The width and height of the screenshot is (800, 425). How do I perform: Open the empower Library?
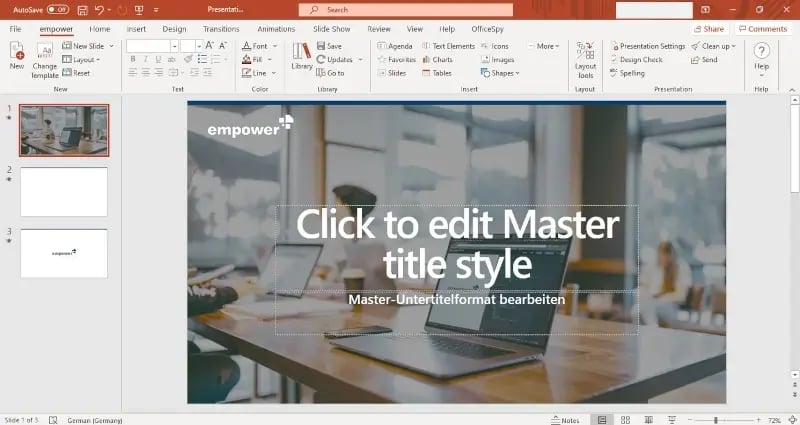302,57
